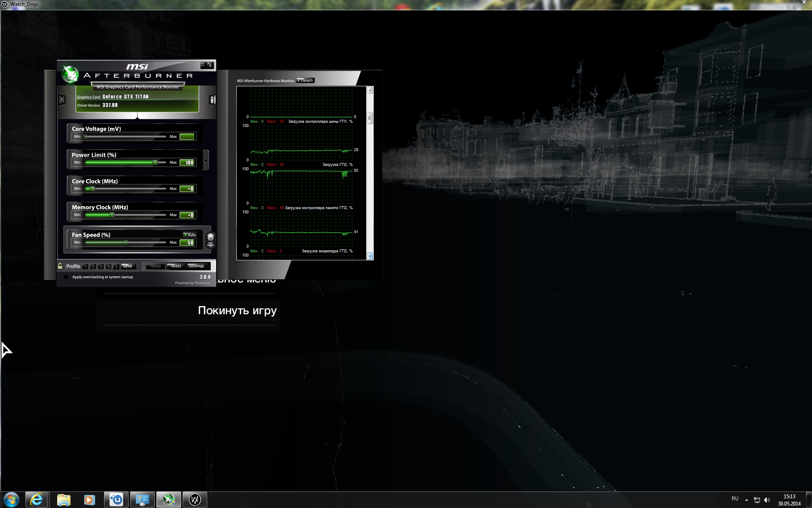Click the Reset button
Image resolution: width=812 pixels, height=508 pixels.
pos(176,266)
